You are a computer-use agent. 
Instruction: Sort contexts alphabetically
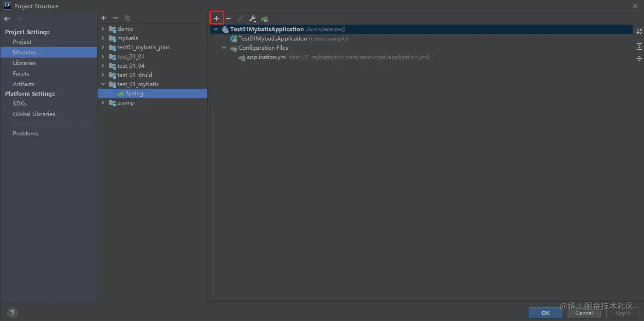[x=639, y=31]
